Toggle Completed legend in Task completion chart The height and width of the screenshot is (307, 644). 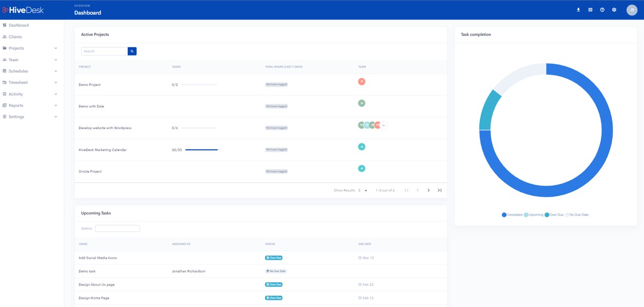[x=512, y=215]
